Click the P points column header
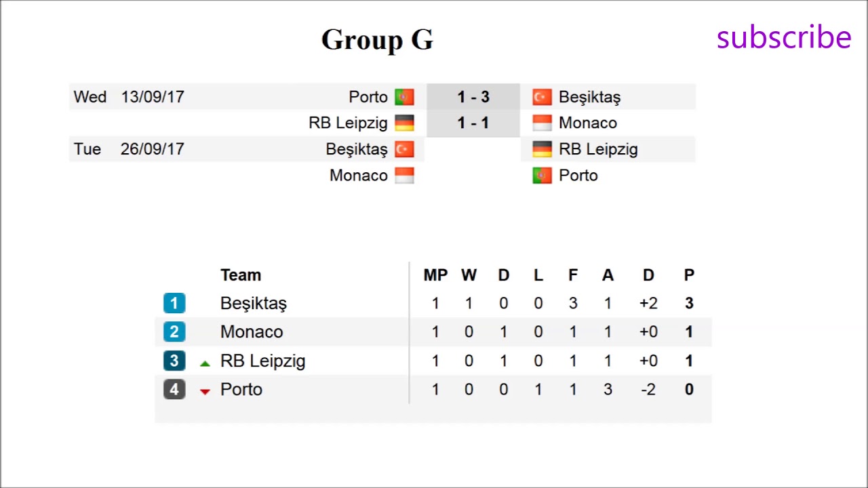The height and width of the screenshot is (488, 868). click(x=689, y=274)
